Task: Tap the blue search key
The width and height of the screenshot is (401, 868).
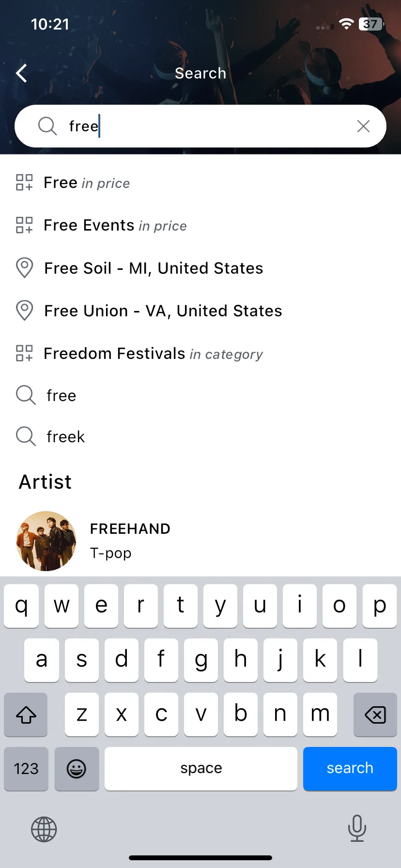Action: click(350, 769)
